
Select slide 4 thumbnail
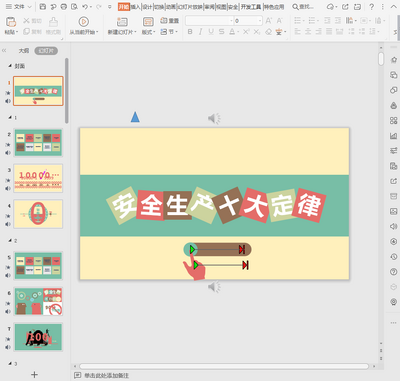coord(38,214)
